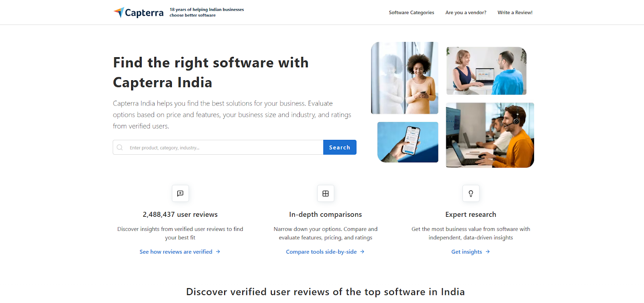This screenshot has width=644, height=303.
Task: Open 'Compare tools side-by-side' link
Action: [321, 252]
